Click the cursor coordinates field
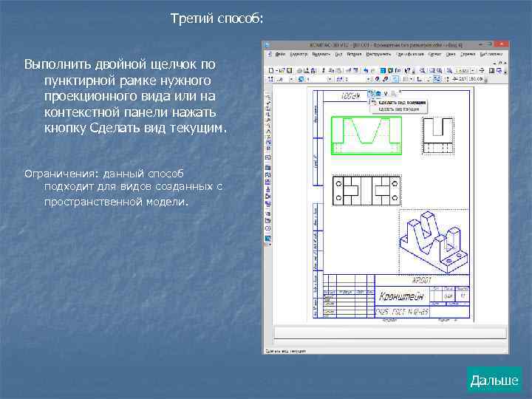The width and height of the screenshot is (532, 399). (x=470, y=79)
